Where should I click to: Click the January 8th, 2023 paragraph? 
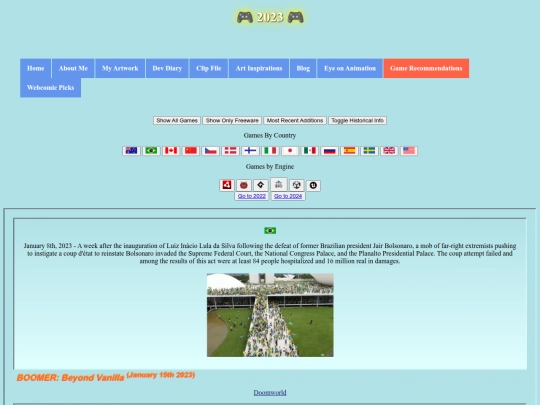click(x=270, y=253)
